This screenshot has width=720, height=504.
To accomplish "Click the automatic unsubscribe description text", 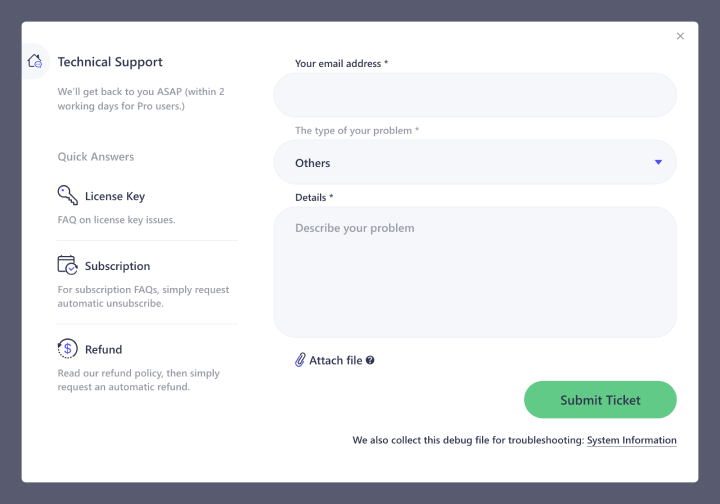I will click(x=143, y=296).
